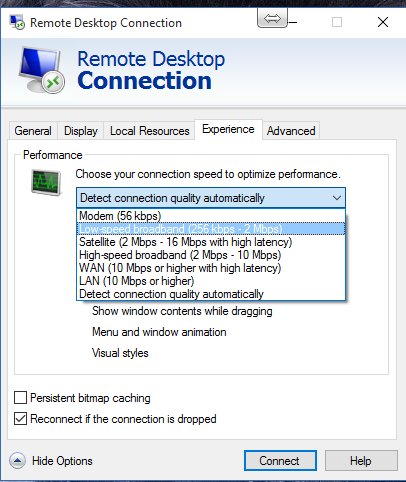The image size is (406, 482).
Task: Click the Performance group label
Action: [x=53, y=155]
